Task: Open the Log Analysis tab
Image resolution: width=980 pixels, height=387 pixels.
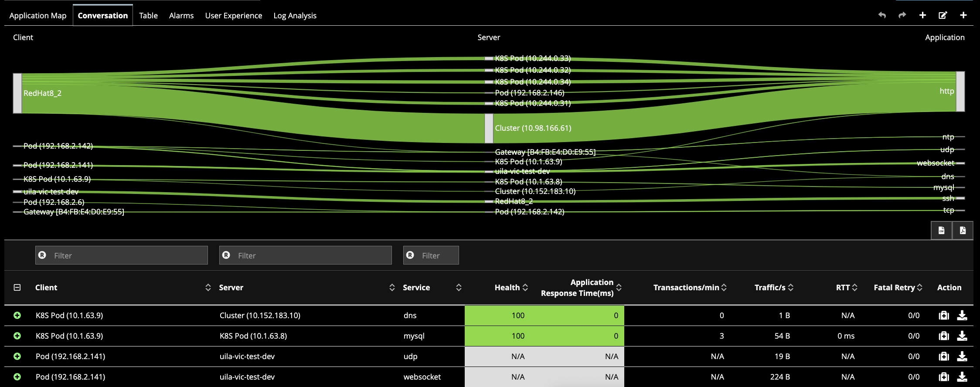Action: (x=295, y=16)
